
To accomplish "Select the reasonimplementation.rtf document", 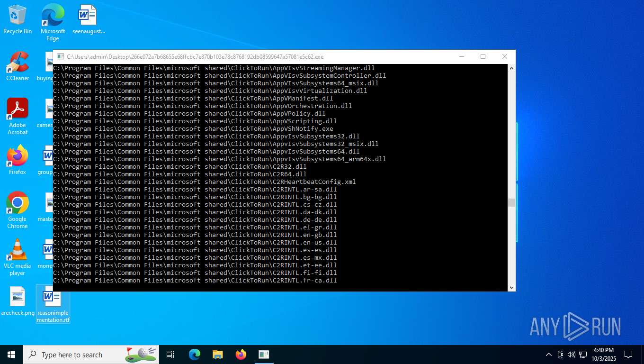I will point(53,304).
